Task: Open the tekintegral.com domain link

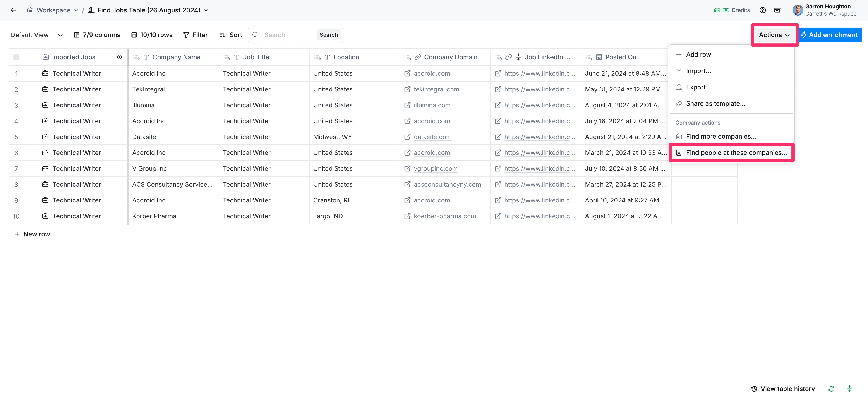Action: pos(436,89)
